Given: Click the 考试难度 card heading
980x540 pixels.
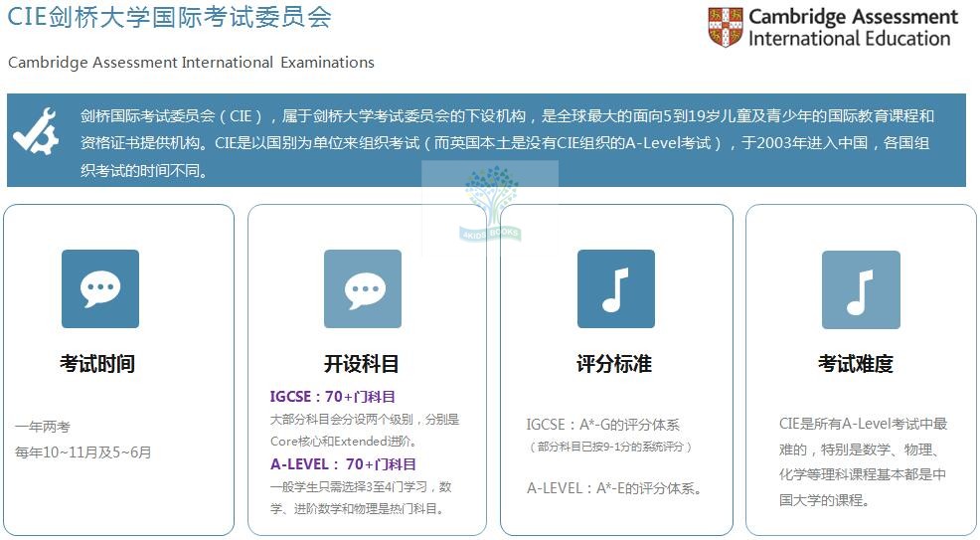Looking at the screenshot, I should tap(856, 363).
